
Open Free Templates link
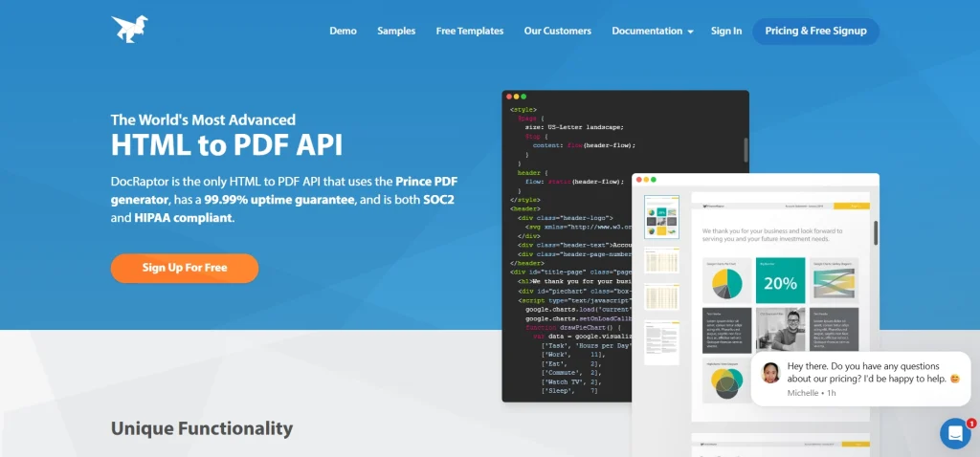click(x=470, y=31)
